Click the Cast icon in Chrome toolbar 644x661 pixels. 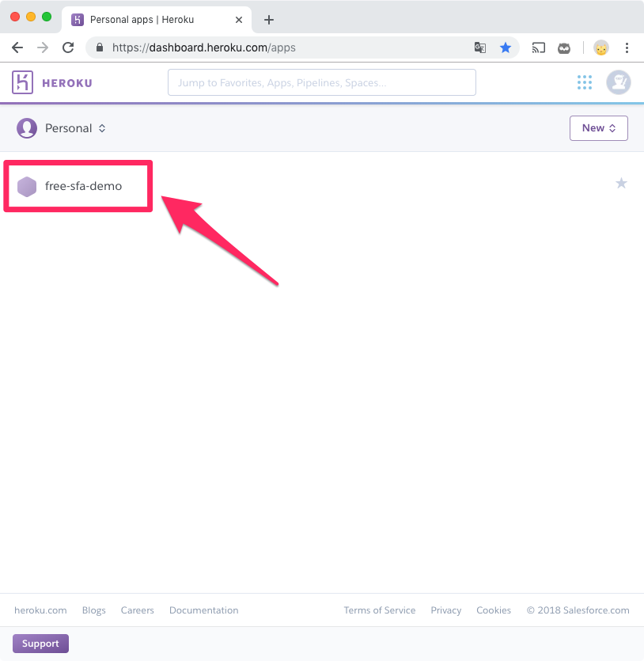[538, 47]
